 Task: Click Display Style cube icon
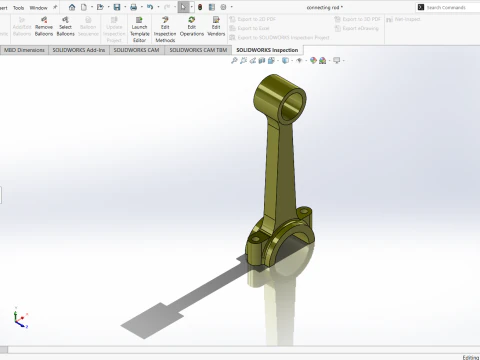pos(285,60)
